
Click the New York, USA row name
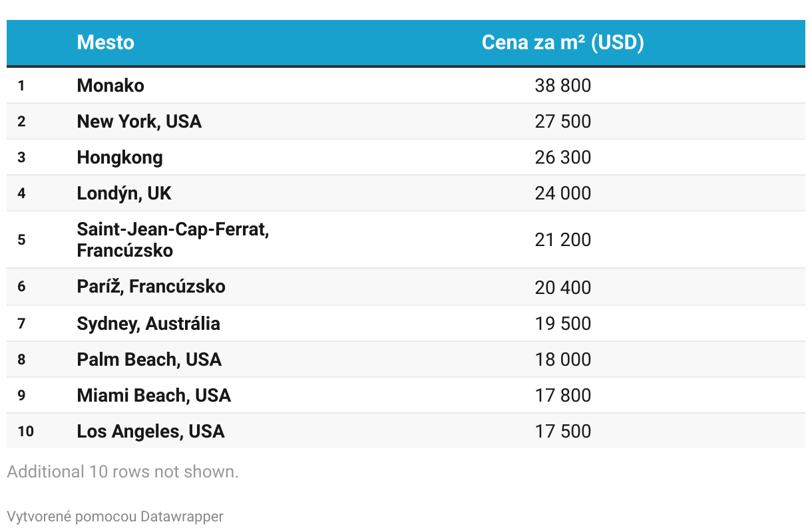click(x=139, y=122)
